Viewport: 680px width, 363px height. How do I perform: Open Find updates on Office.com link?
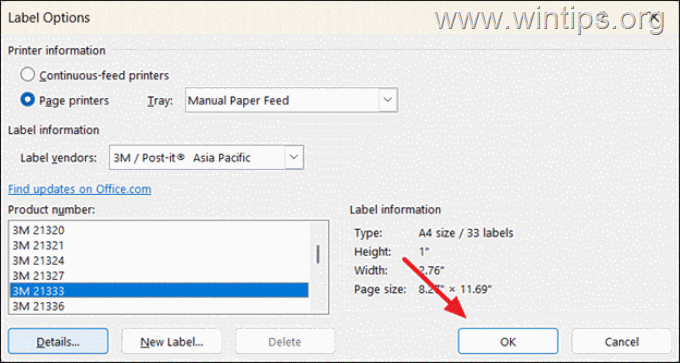coord(79,189)
